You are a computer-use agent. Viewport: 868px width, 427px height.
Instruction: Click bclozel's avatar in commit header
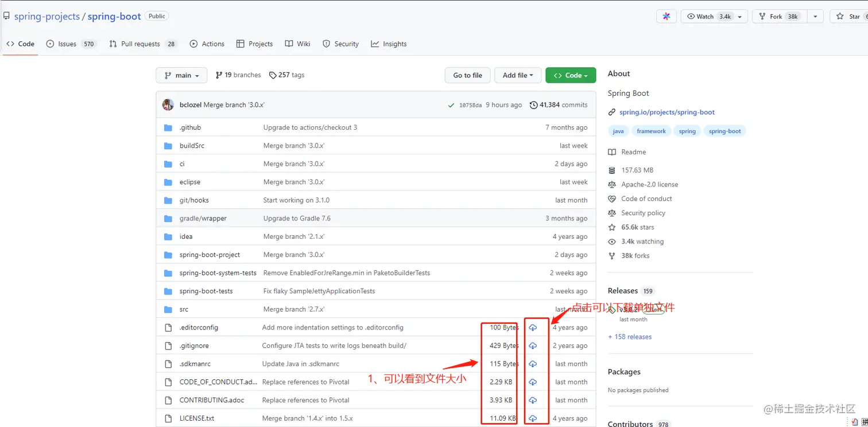click(168, 105)
